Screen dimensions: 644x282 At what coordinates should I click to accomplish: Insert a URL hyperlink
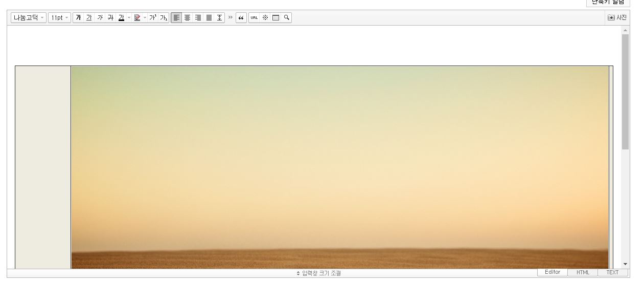pyautogui.click(x=254, y=17)
